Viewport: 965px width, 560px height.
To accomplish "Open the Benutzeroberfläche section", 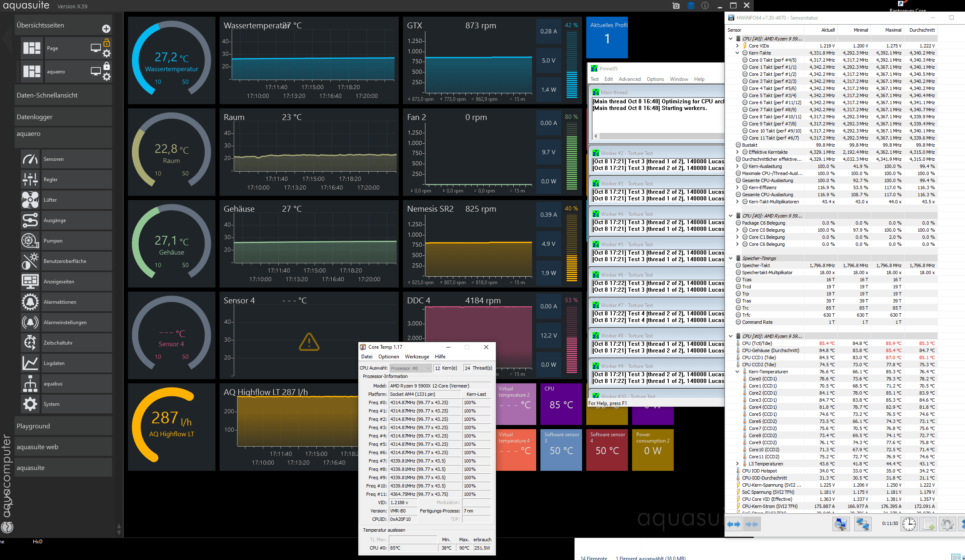I will (x=66, y=261).
